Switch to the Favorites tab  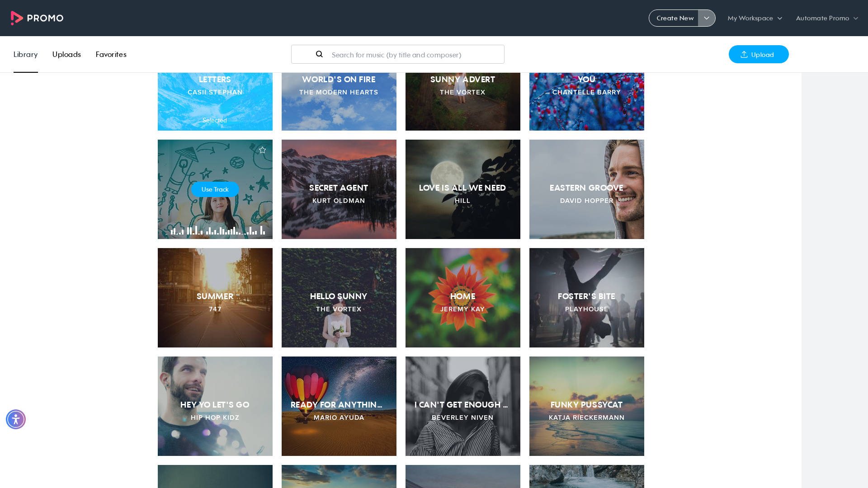tap(111, 54)
